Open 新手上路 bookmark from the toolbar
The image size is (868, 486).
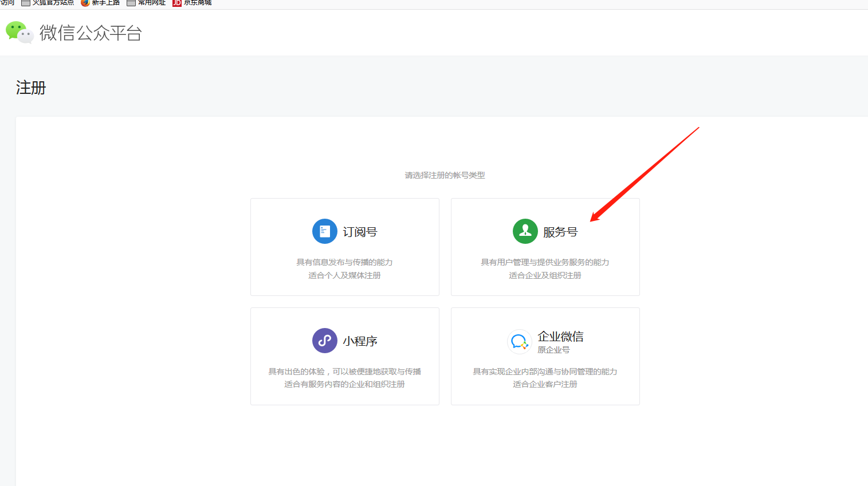(x=105, y=3)
